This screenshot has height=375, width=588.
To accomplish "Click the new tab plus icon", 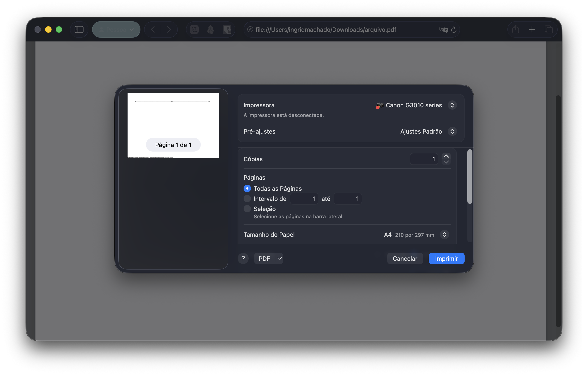I will click(532, 29).
